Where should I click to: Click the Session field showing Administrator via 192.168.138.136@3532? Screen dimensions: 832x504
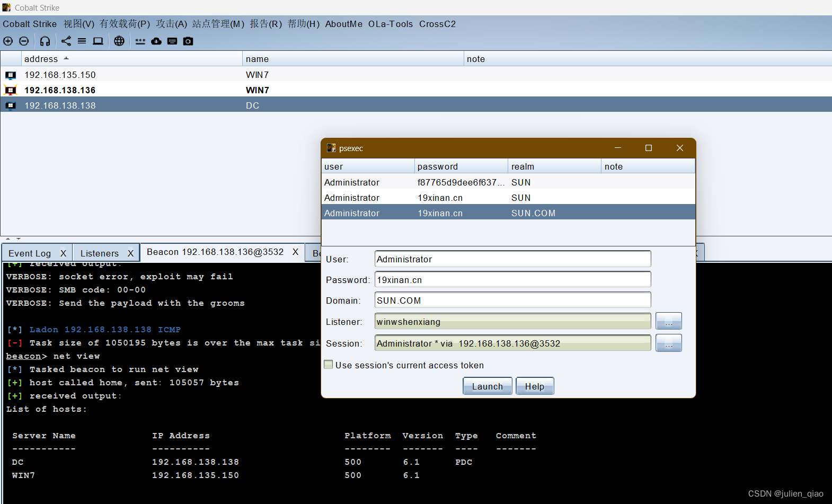pyautogui.click(x=512, y=343)
